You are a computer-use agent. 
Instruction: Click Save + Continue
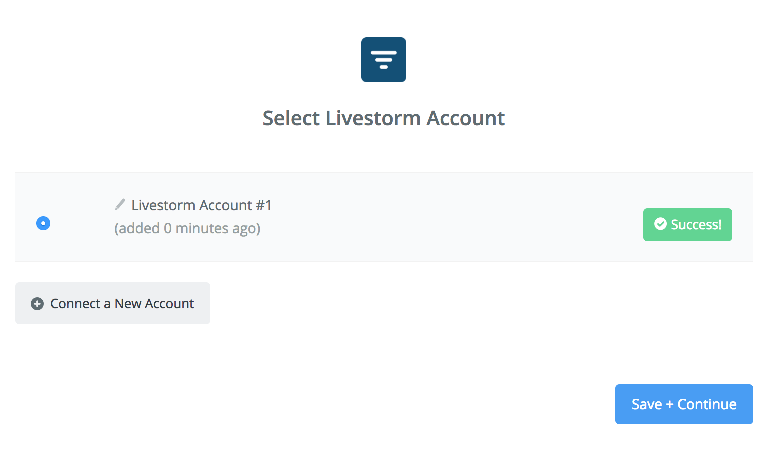pos(684,404)
